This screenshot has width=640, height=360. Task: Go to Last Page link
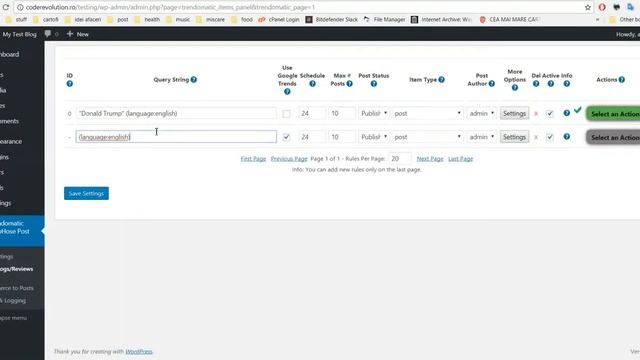pyautogui.click(x=460, y=159)
